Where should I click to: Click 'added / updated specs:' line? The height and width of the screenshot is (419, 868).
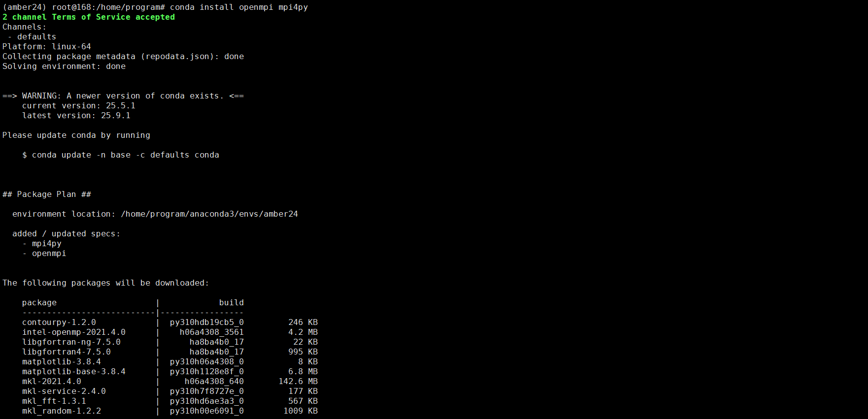(67, 234)
